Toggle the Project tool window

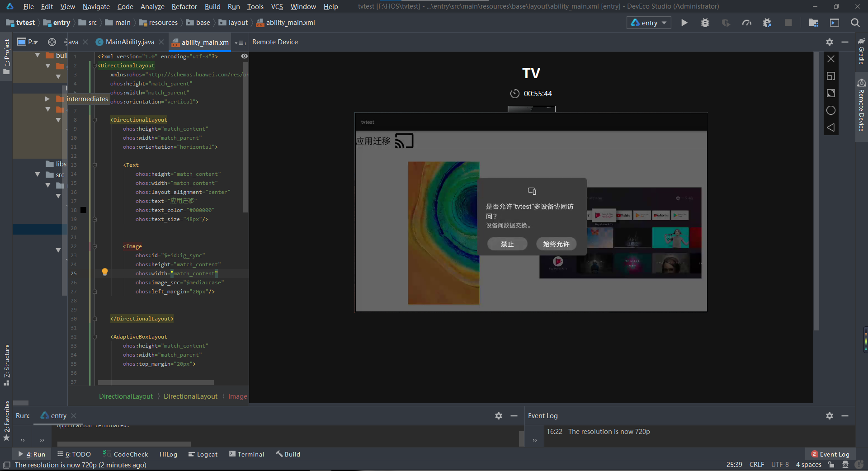(6, 57)
